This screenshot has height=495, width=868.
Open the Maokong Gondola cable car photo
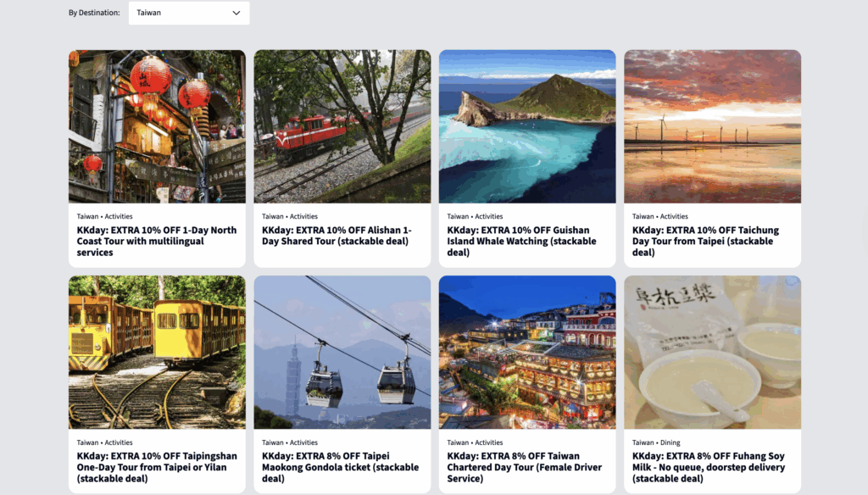coord(342,352)
